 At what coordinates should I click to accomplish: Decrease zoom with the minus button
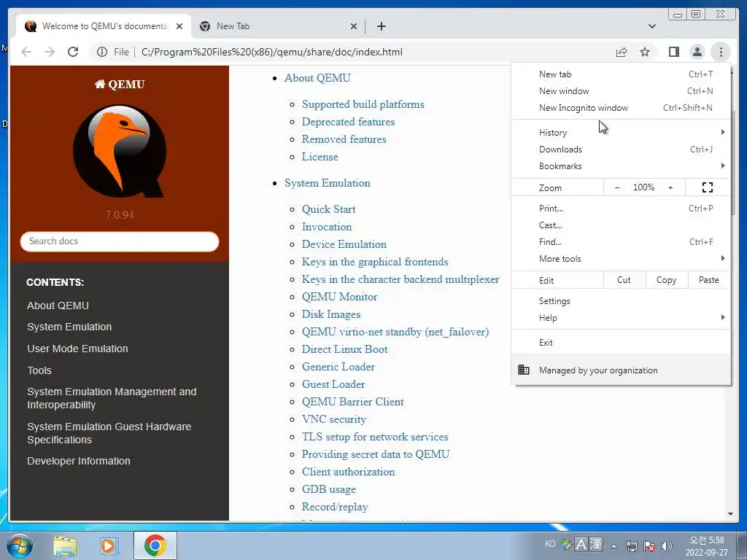click(x=617, y=187)
